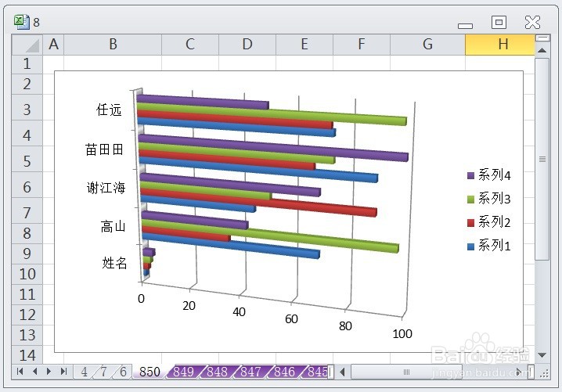Select the 系列1 legend label

coord(494,246)
